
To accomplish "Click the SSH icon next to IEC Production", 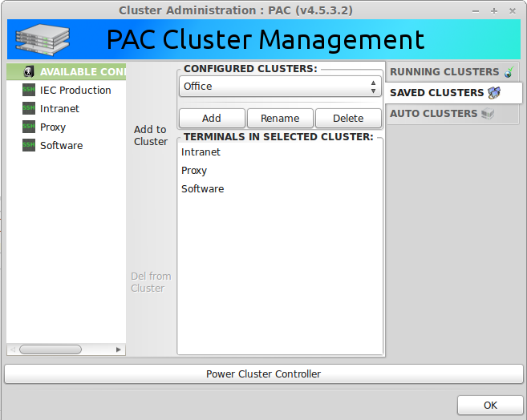I will pyautogui.click(x=29, y=90).
